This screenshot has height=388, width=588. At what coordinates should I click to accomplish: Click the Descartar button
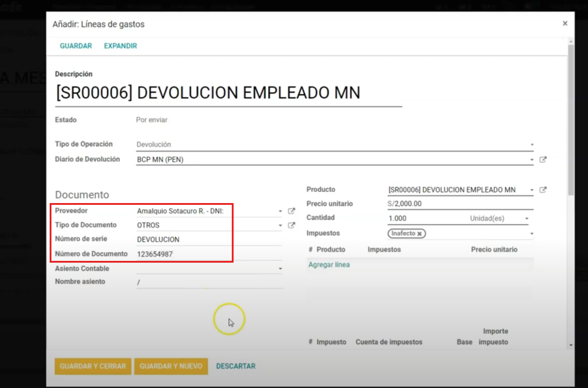coord(235,366)
